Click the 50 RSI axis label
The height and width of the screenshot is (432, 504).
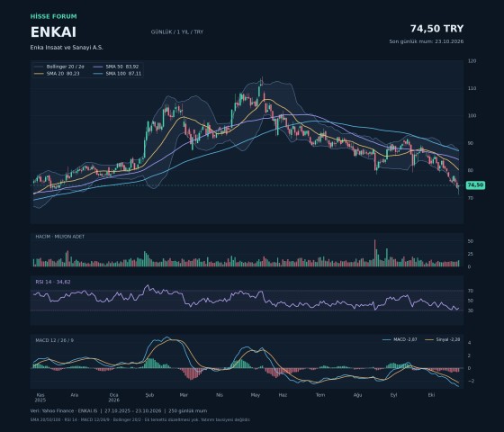[x=471, y=301]
